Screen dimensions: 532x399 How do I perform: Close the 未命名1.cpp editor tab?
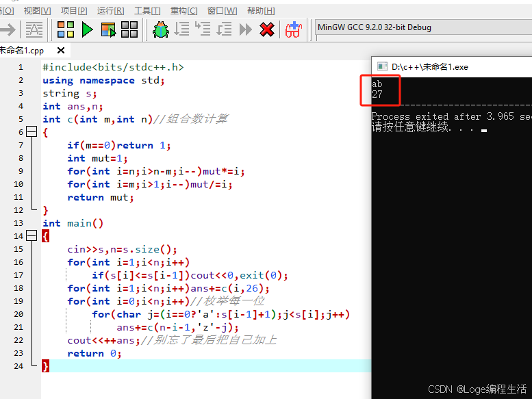tap(61, 51)
